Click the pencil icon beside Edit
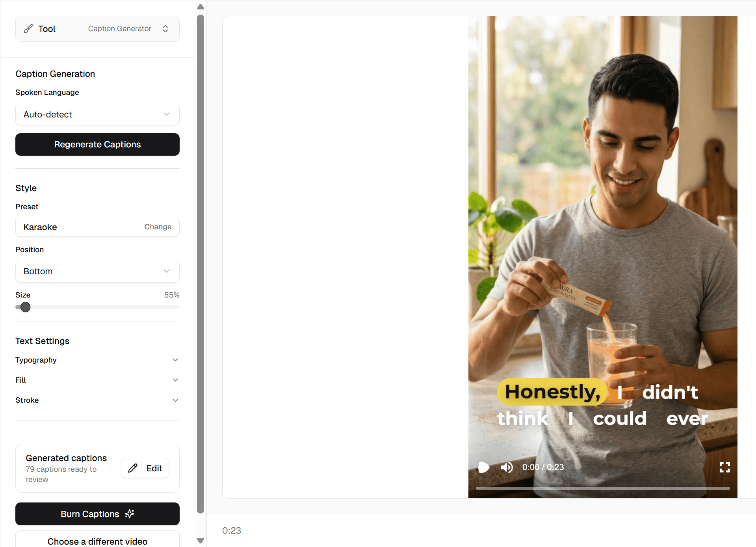The width and height of the screenshot is (756, 547). [133, 468]
